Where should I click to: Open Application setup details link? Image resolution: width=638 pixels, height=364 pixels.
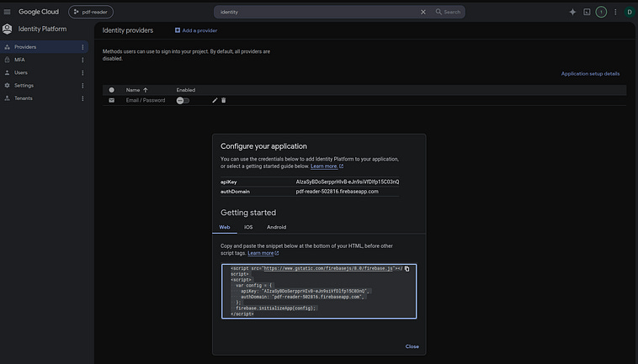tap(590, 73)
